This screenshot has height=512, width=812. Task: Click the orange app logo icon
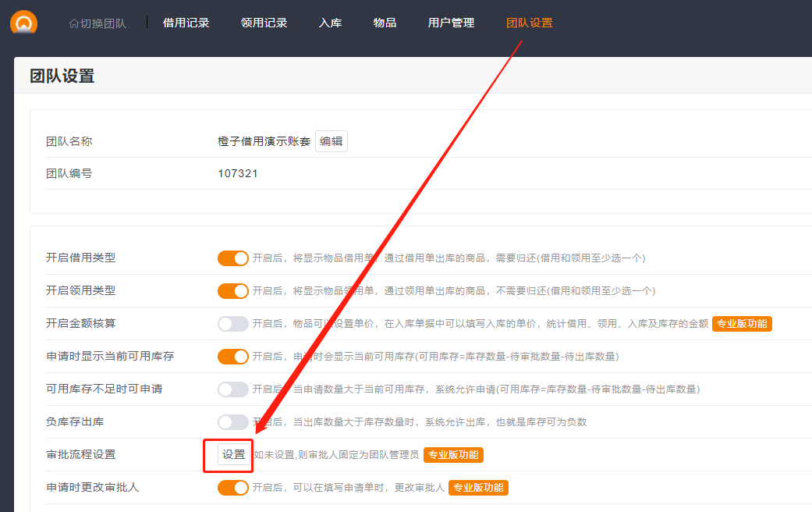click(23, 22)
